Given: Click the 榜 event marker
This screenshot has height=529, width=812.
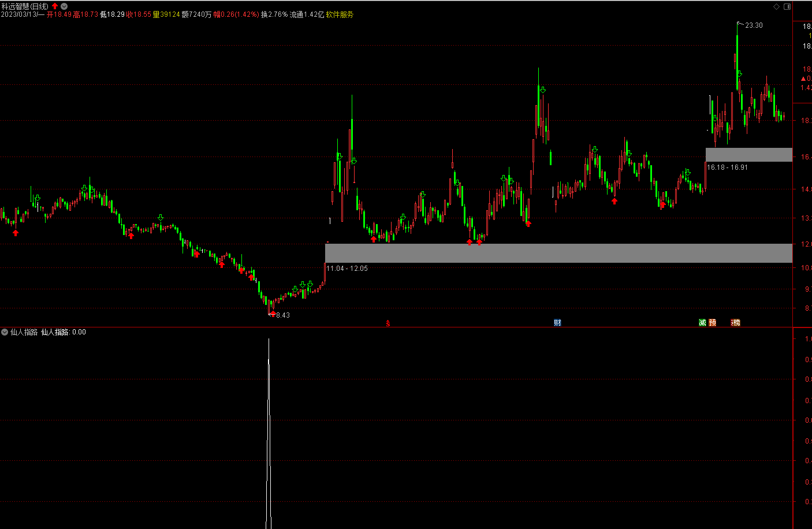Looking at the screenshot, I should (736, 323).
